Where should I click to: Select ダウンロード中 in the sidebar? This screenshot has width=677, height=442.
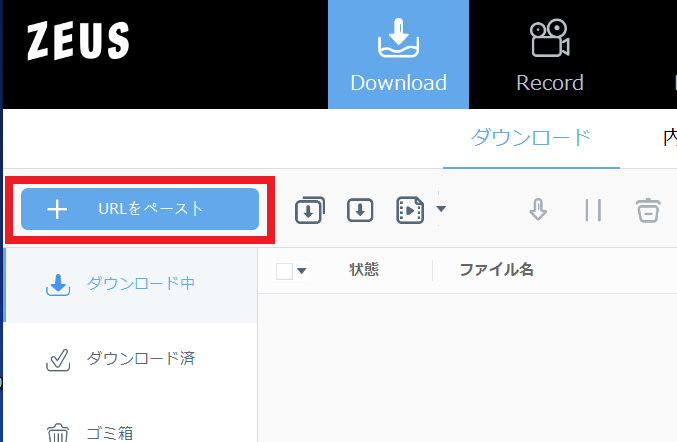pos(130,284)
